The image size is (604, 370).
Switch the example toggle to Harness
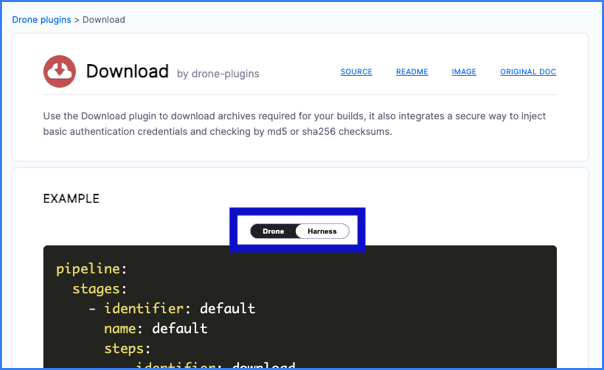click(322, 231)
